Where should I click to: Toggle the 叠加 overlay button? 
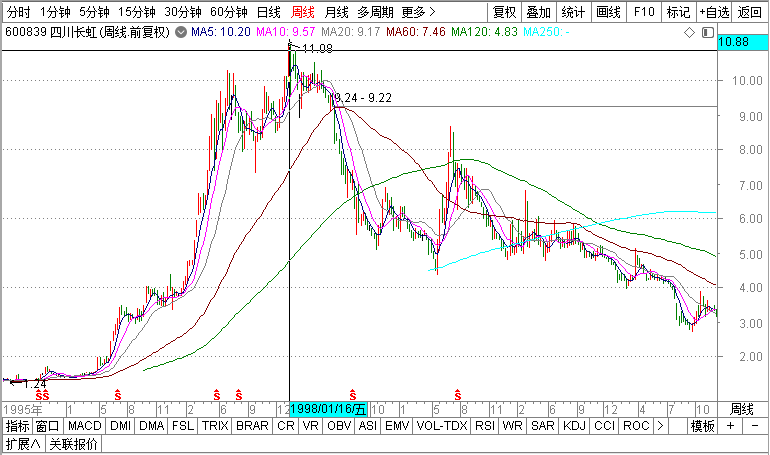pos(538,12)
